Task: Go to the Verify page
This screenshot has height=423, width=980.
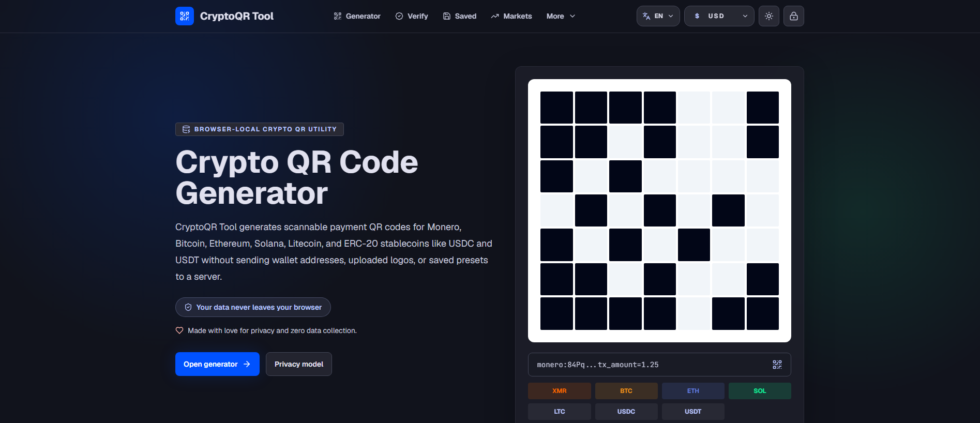Action: pos(412,16)
